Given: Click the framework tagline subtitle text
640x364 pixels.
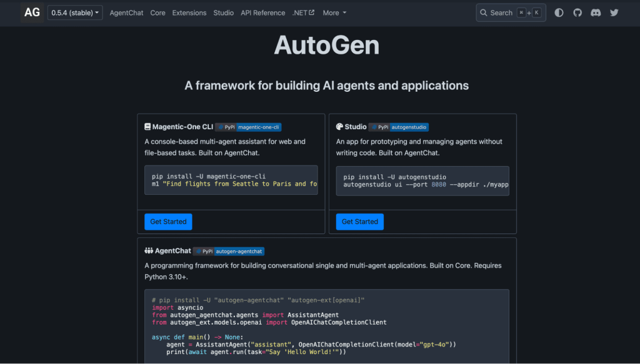Looking at the screenshot, I should pos(326,86).
